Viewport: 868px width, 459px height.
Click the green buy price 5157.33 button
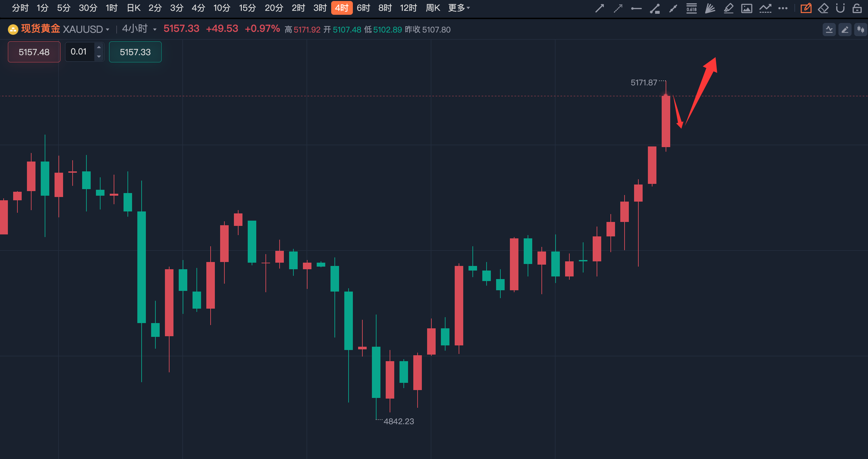[x=135, y=52]
